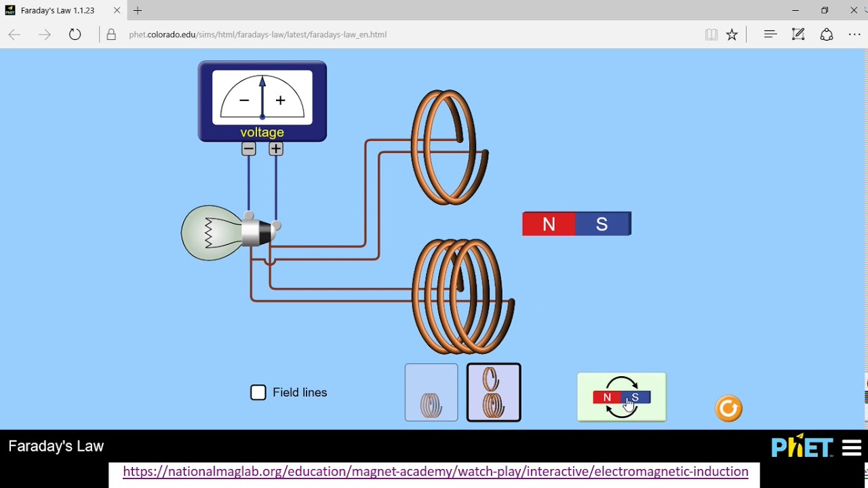Open reading view icon

click(x=711, y=35)
